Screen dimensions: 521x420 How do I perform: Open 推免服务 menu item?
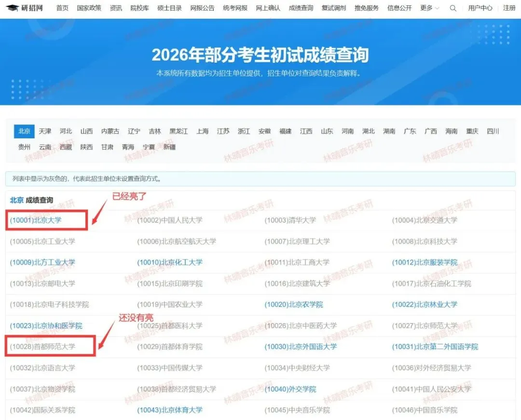(367, 8)
